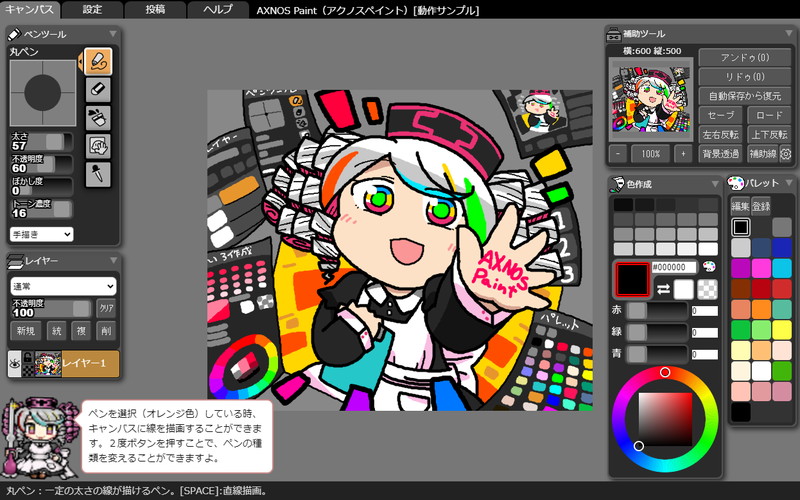Click the パレット panel palette header icon
800x500 pixels.
(736, 183)
